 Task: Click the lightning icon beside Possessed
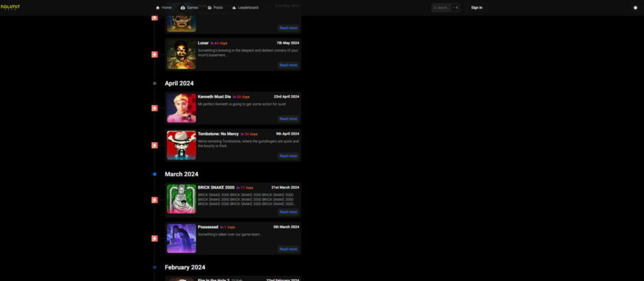pos(155,238)
